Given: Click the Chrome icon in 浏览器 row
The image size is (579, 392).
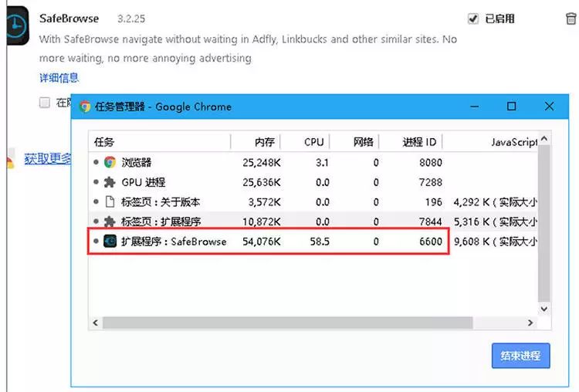Looking at the screenshot, I should point(110,162).
